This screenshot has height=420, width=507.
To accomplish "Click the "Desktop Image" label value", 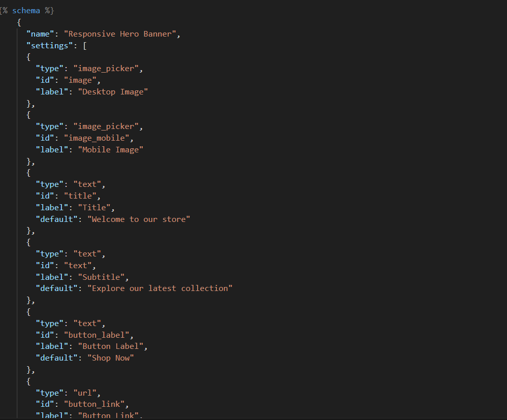I will (113, 92).
